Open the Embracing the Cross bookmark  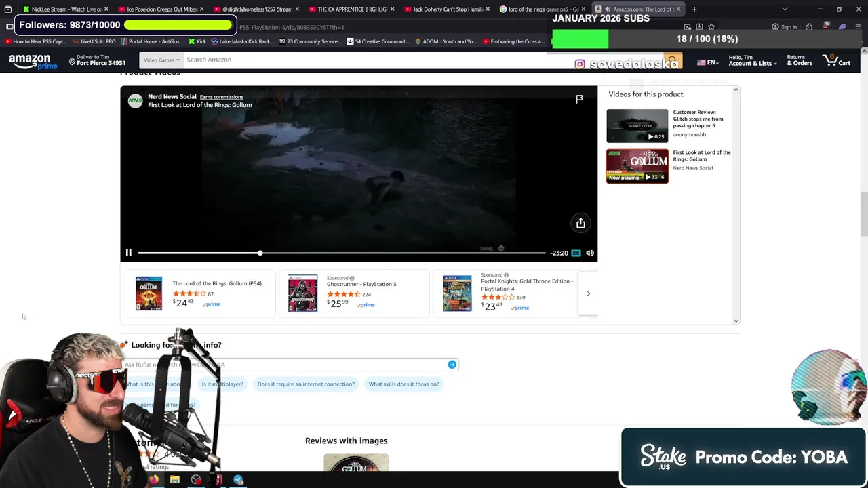pos(513,41)
